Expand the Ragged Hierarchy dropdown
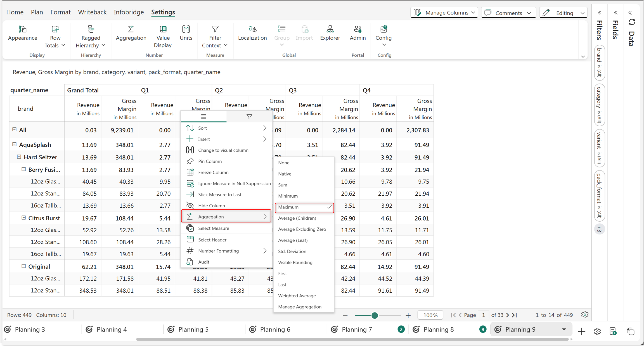This screenshot has width=644, height=346. point(90,37)
